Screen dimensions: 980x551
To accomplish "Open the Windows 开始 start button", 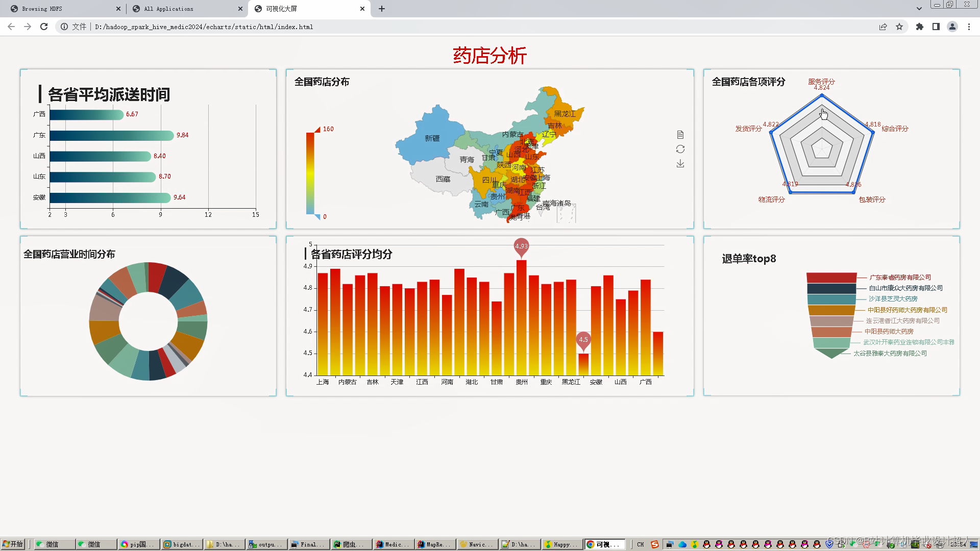I will 13,544.
